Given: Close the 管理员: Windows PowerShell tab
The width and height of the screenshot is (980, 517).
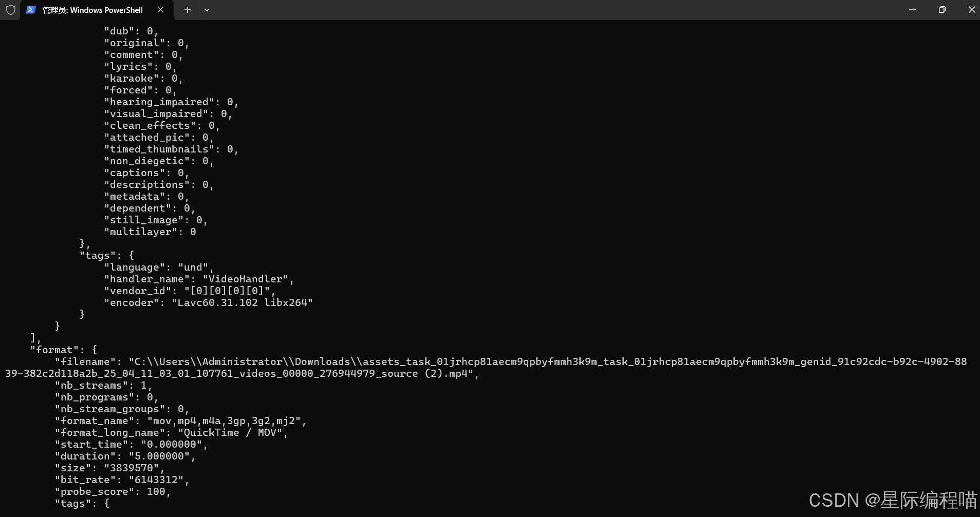Looking at the screenshot, I should pyautogui.click(x=160, y=10).
